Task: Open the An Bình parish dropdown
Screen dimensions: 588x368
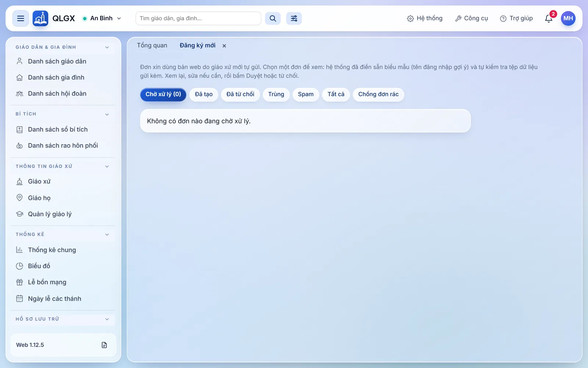Action: [102, 18]
